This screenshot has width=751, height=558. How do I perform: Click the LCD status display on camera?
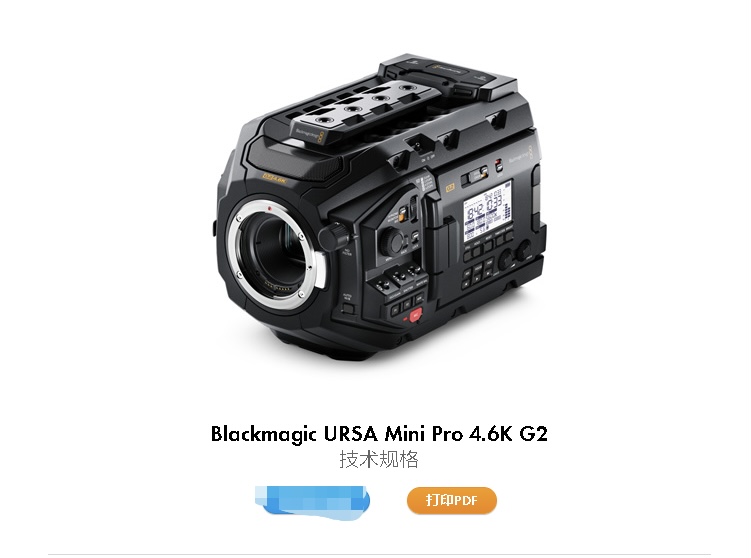(x=488, y=210)
